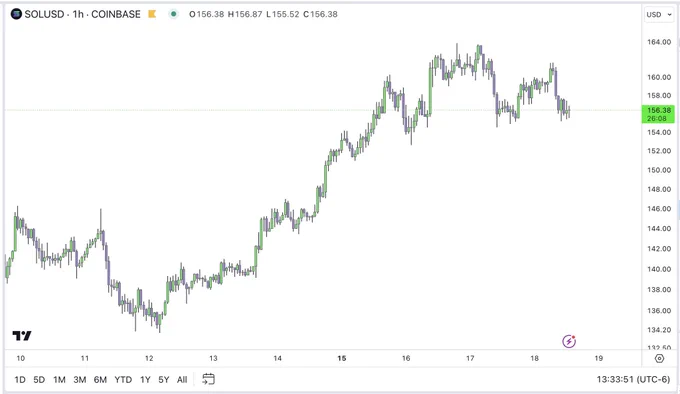The height and width of the screenshot is (394, 680).
Task: Open the USD currency dropdown
Action: point(659,14)
